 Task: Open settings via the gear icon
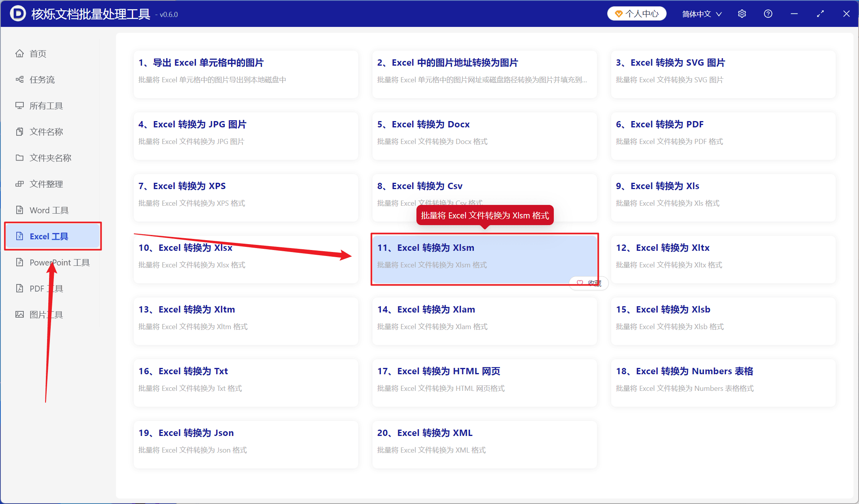pyautogui.click(x=742, y=14)
